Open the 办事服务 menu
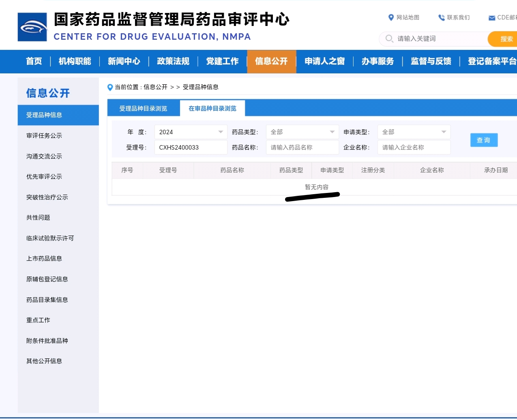 click(378, 61)
